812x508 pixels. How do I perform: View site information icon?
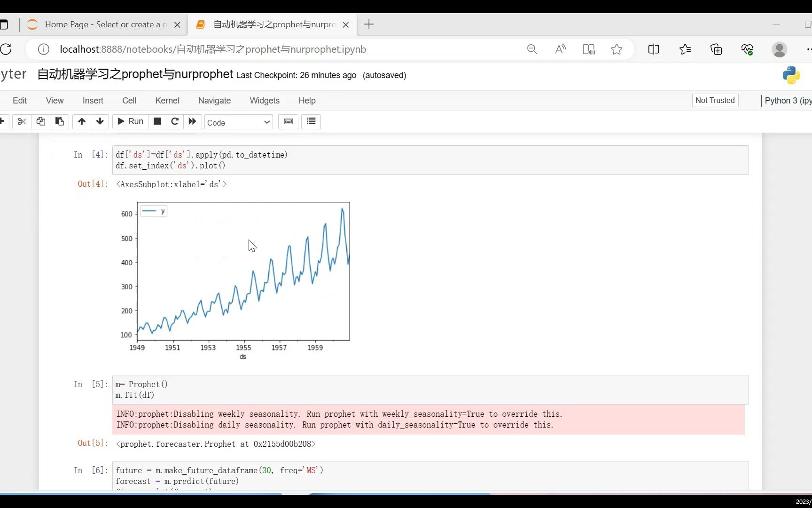click(x=43, y=49)
